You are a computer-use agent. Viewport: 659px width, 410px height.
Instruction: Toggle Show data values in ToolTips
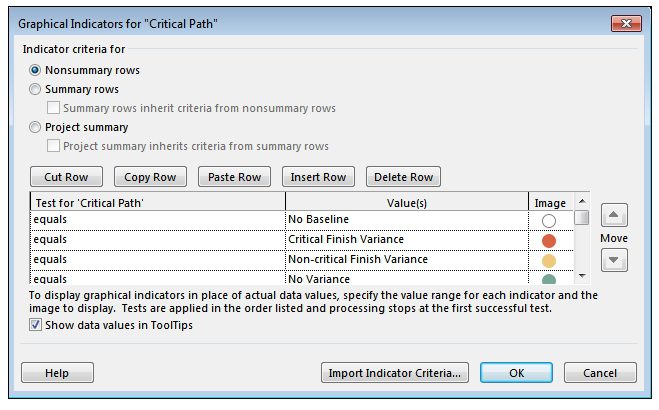(35, 325)
